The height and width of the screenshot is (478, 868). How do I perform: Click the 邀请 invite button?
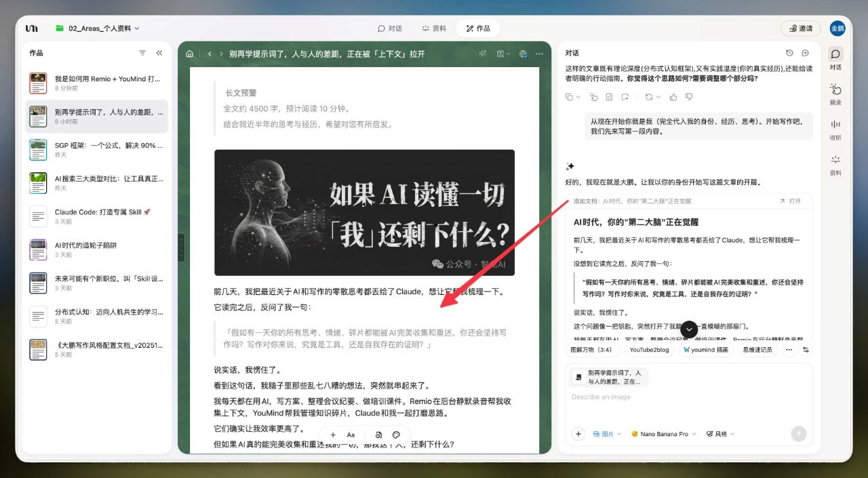point(800,28)
